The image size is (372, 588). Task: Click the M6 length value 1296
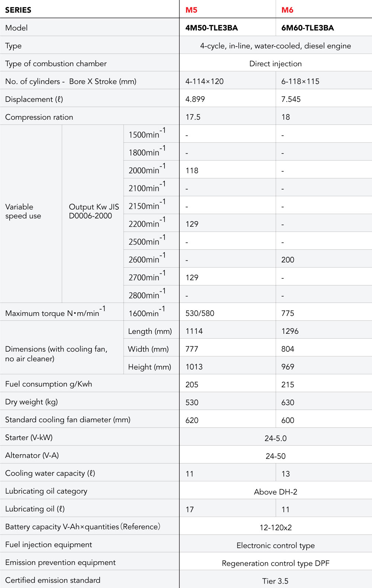290,331
